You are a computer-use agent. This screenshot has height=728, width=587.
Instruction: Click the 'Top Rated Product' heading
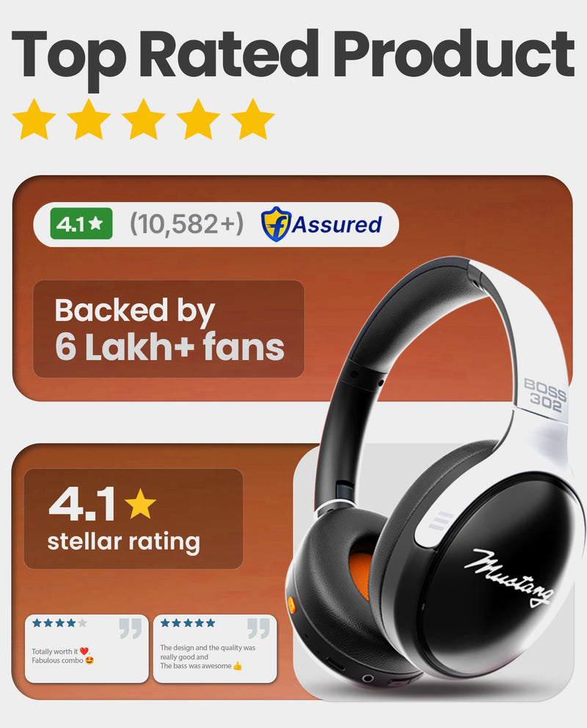(x=293, y=57)
